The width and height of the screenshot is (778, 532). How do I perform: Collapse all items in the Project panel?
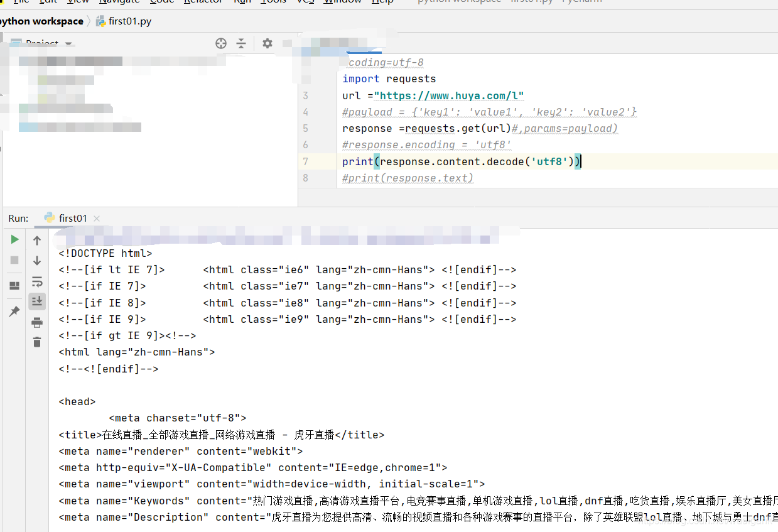[x=241, y=43]
